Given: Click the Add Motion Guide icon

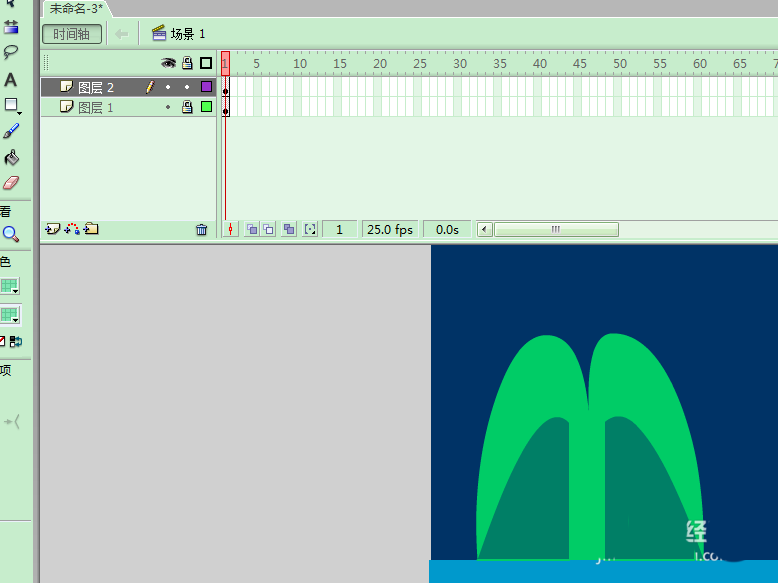Looking at the screenshot, I should (72, 229).
